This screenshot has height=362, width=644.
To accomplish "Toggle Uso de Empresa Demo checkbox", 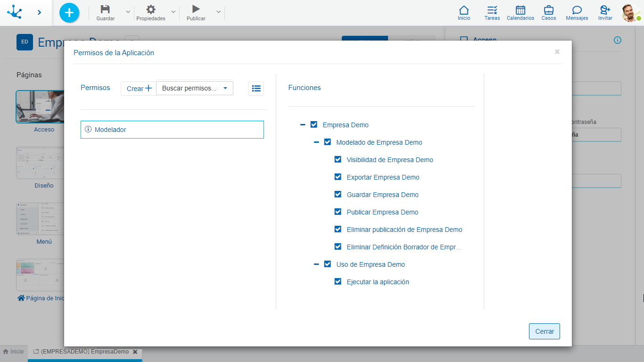I will (328, 264).
